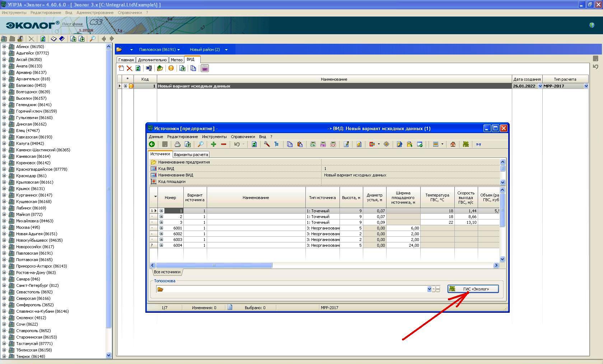The image size is (603, 364).
Task: Open the Топооснова combo box dropdown arrow
Action: (429, 289)
